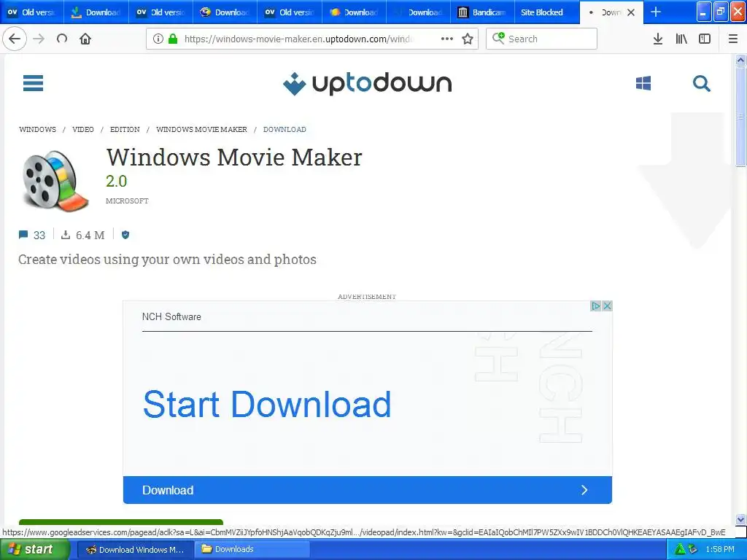Click the vertical scrollbar thumb
The height and width of the screenshot is (560, 747).
(740, 116)
